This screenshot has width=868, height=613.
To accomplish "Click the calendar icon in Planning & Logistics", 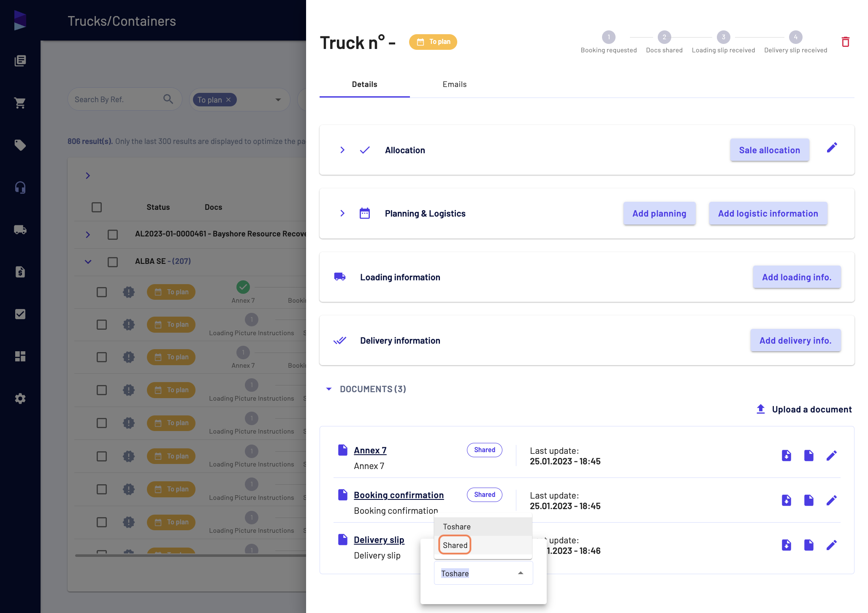I will 364,213.
